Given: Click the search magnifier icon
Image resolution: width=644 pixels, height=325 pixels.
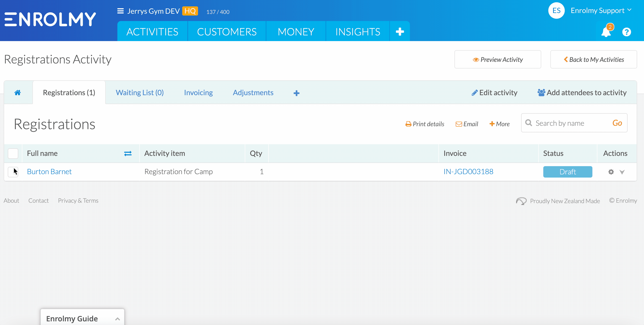Looking at the screenshot, I should pyautogui.click(x=528, y=123).
